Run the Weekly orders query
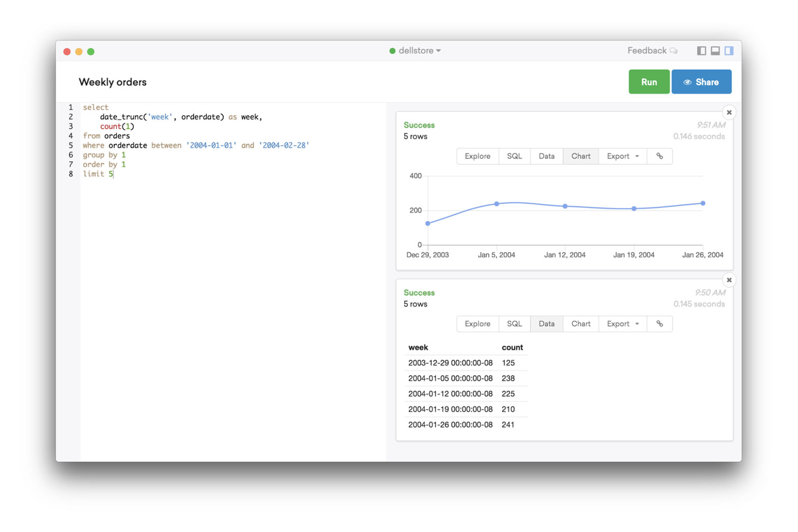 pyautogui.click(x=649, y=81)
